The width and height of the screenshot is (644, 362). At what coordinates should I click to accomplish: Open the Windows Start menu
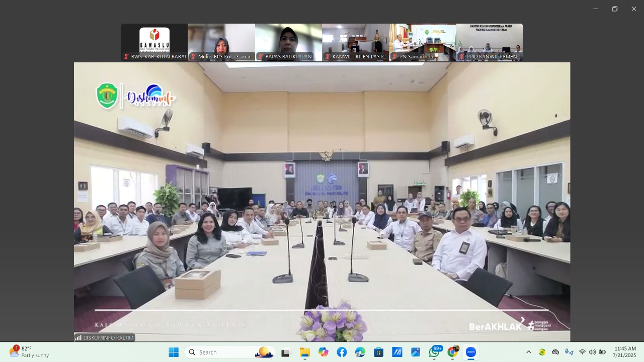click(174, 352)
